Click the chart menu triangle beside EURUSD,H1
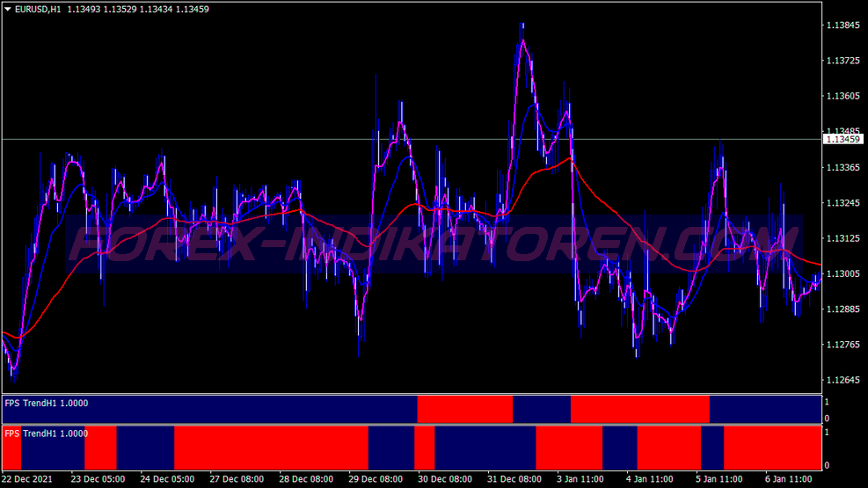Screen dimensions: 868x488 pyautogui.click(x=8, y=9)
